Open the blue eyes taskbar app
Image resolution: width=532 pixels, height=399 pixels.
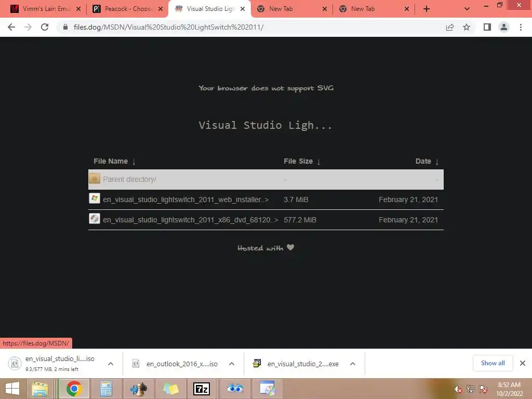click(x=235, y=389)
